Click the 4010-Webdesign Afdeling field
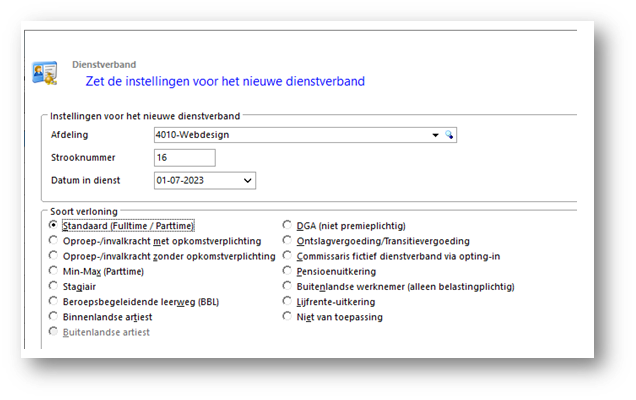Screen dimensions: 636x400 305,135
